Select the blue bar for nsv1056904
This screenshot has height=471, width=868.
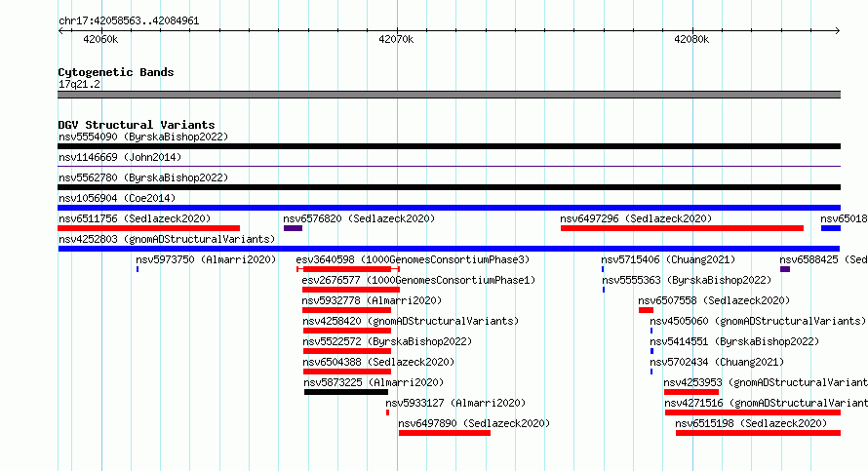[x=449, y=208]
